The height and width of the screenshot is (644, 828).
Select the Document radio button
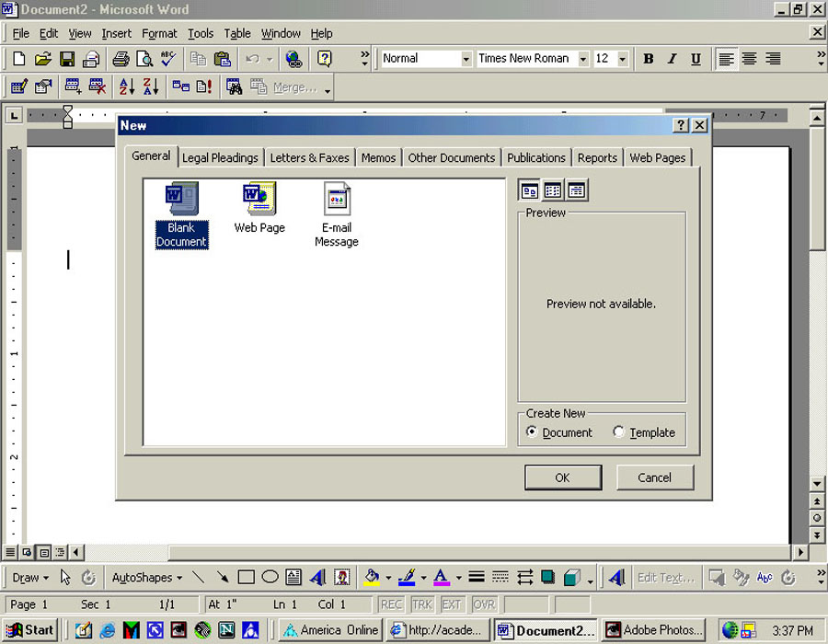[x=532, y=432]
